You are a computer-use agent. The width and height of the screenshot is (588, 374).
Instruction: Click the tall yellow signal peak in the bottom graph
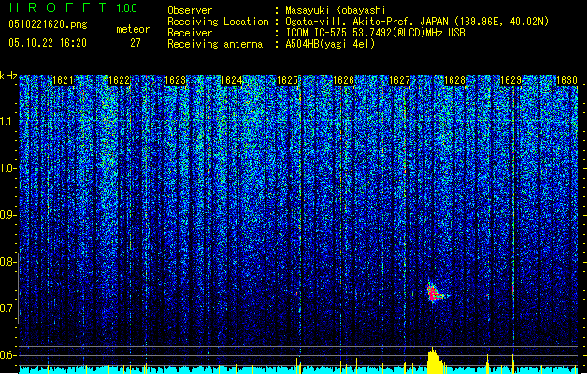tap(435, 361)
